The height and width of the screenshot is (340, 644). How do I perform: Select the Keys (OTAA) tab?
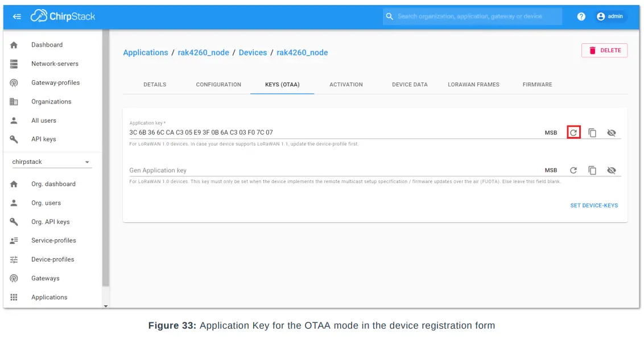coord(282,85)
